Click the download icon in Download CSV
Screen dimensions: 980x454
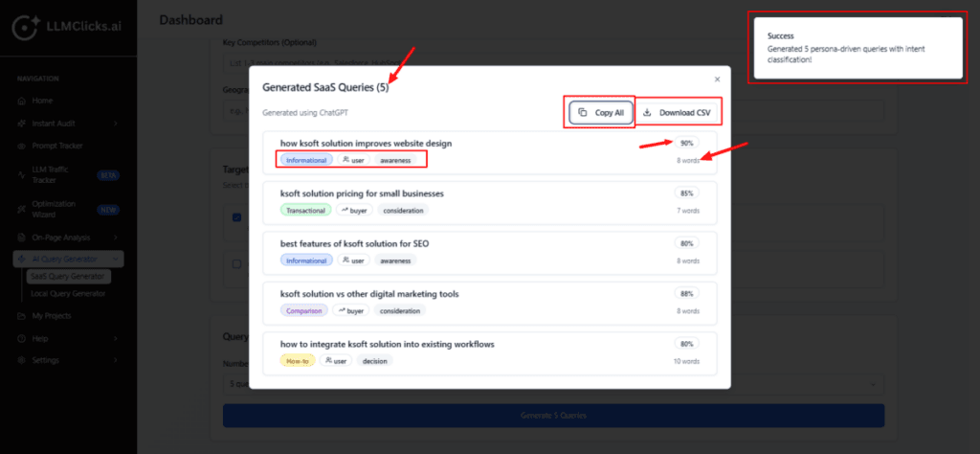(648, 112)
